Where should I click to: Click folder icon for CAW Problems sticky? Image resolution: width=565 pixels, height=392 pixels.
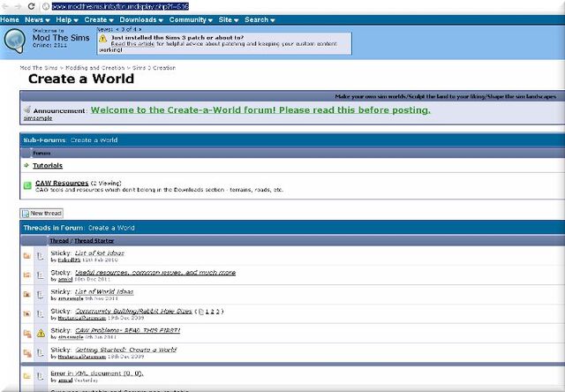[27, 334]
